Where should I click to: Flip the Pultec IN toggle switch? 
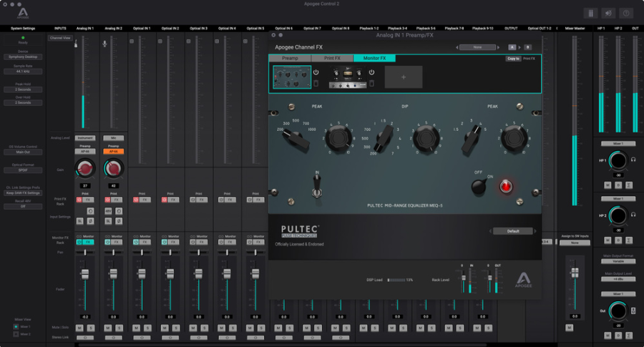tap(317, 185)
